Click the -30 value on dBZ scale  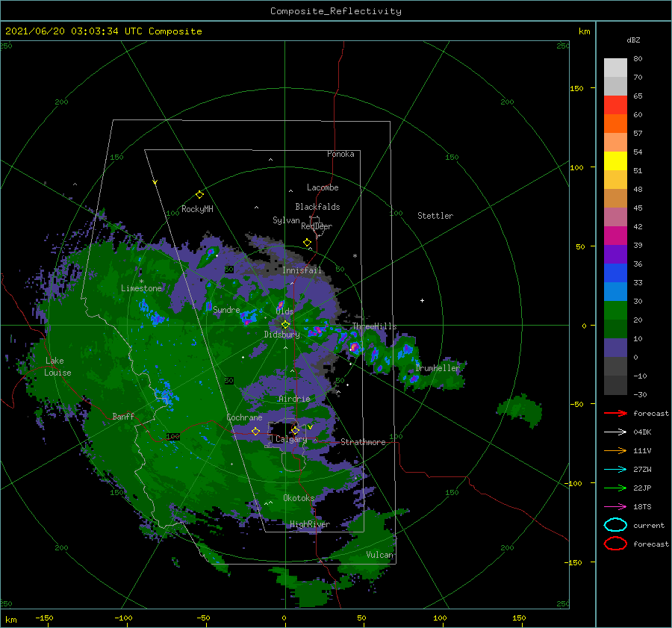(640, 394)
